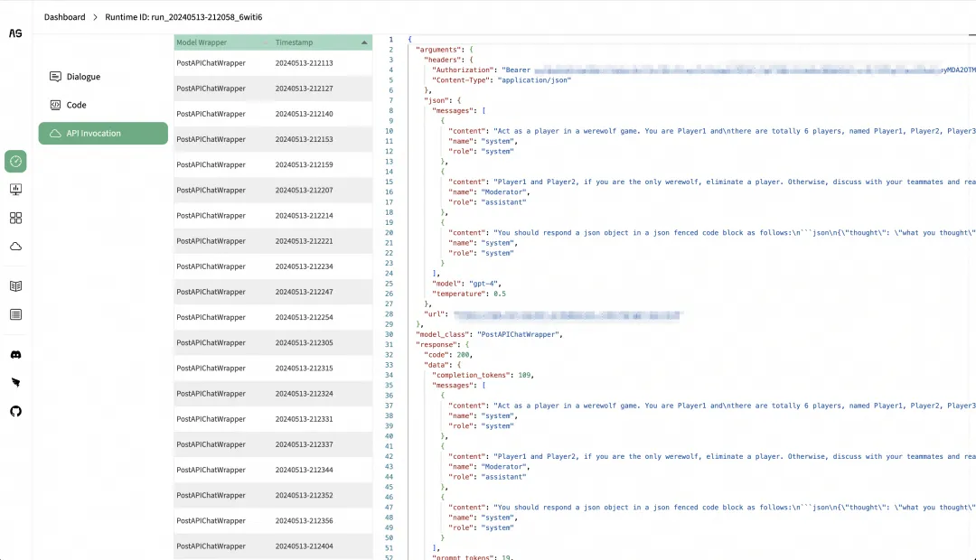Click the cloud icon in the narrow sidebar

(x=15, y=247)
